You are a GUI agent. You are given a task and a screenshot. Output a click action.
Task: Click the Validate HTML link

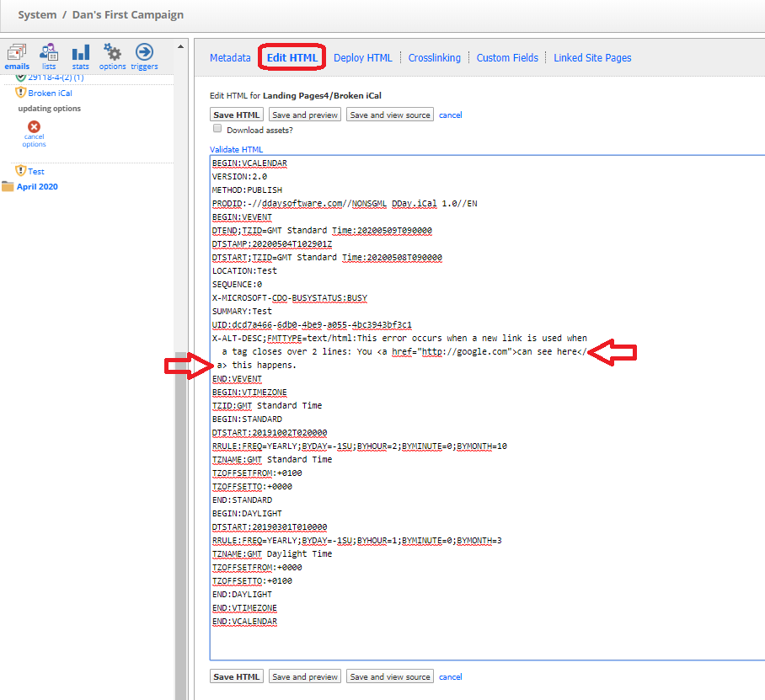(236, 149)
